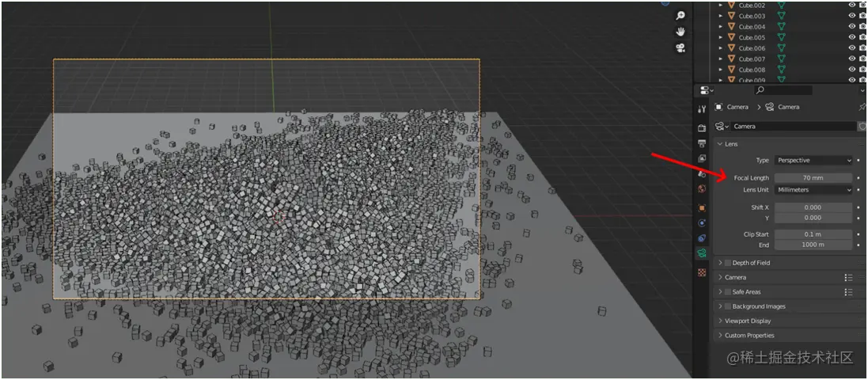Click the orange object icon of Cube.008
Screen dimensions: 868x380
731,70
